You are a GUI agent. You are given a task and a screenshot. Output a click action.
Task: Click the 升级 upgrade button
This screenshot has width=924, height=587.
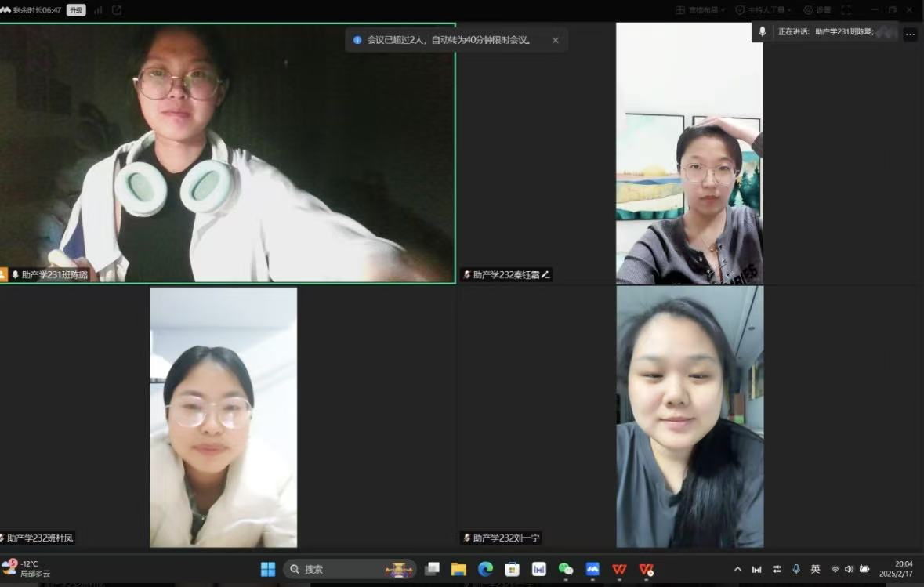(76, 10)
